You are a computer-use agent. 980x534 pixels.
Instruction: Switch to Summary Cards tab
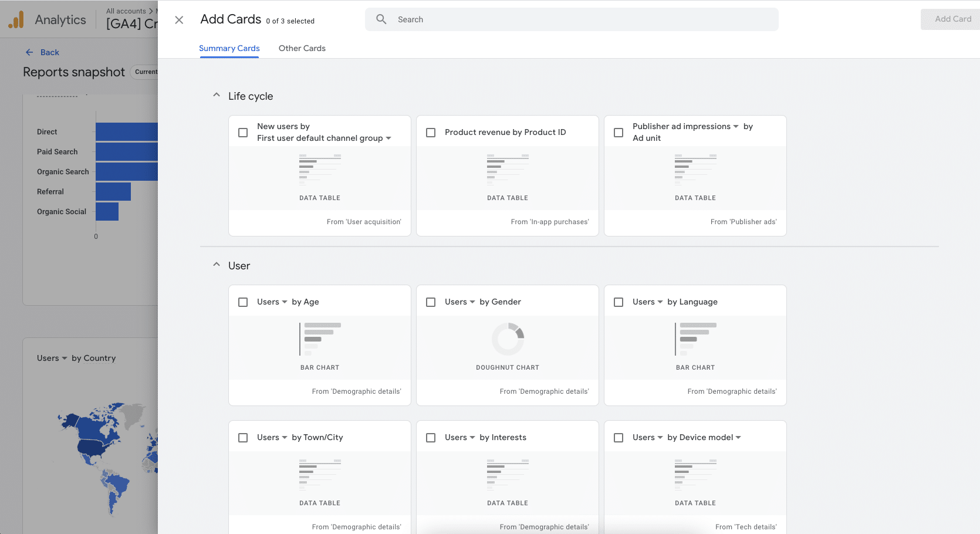click(x=229, y=48)
